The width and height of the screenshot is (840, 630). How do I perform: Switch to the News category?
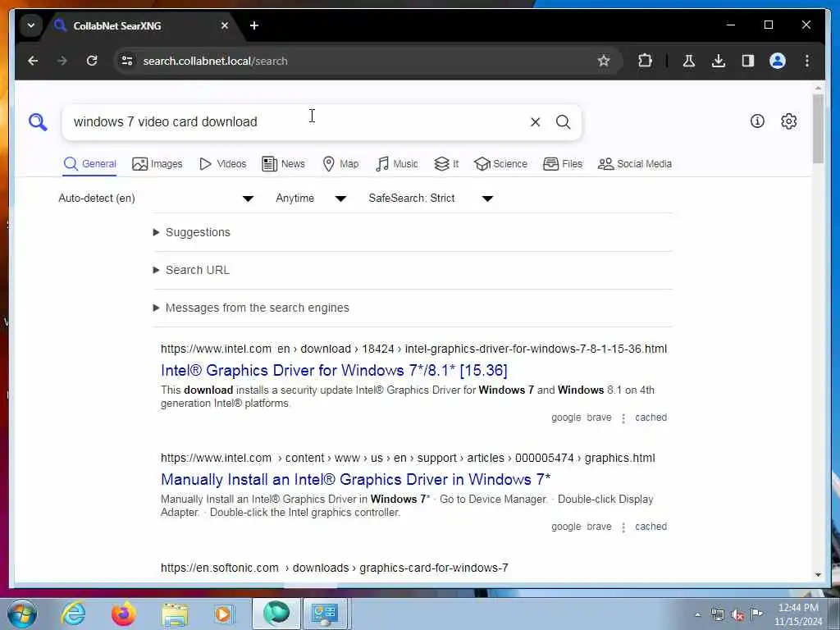283,164
